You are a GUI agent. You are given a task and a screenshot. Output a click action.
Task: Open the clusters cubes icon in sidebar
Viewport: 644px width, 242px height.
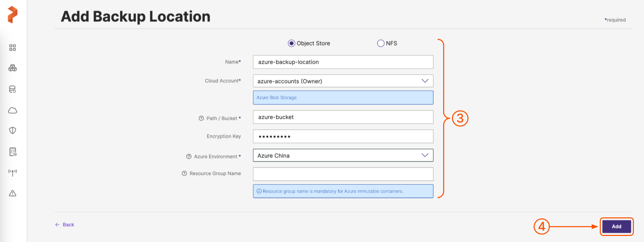click(x=12, y=68)
